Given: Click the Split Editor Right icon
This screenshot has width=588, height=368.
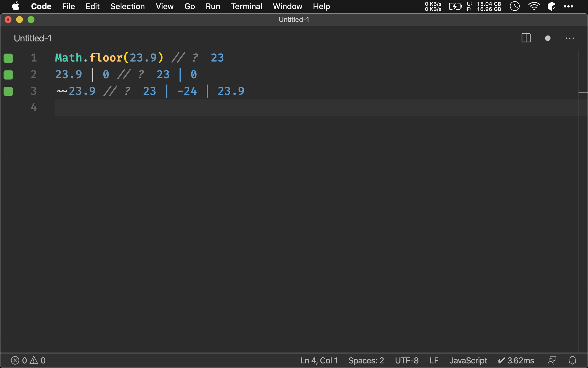Looking at the screenshot, I should (526, 38).
